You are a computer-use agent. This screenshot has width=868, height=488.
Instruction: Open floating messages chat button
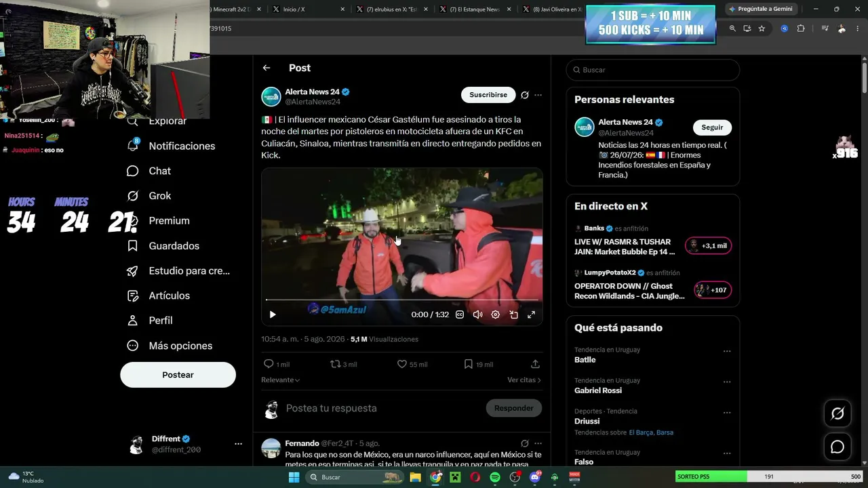point(837,447)
